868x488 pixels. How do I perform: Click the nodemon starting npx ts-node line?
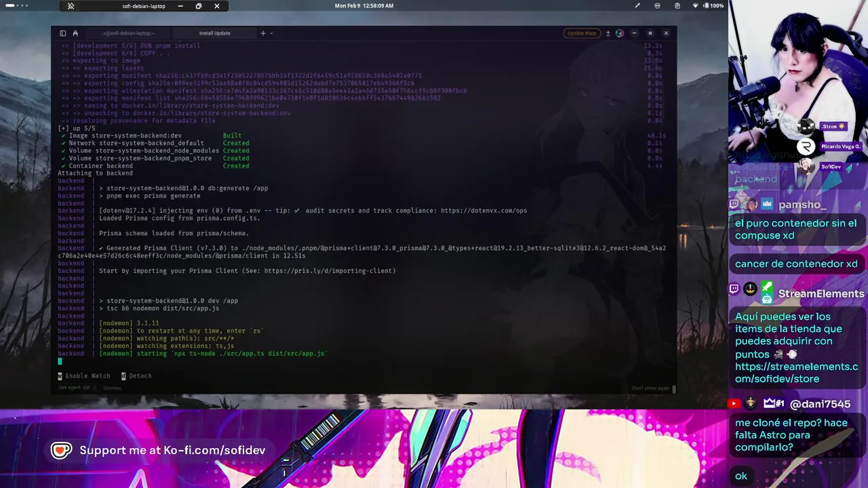pyautogui.click(x=214, y=354)
